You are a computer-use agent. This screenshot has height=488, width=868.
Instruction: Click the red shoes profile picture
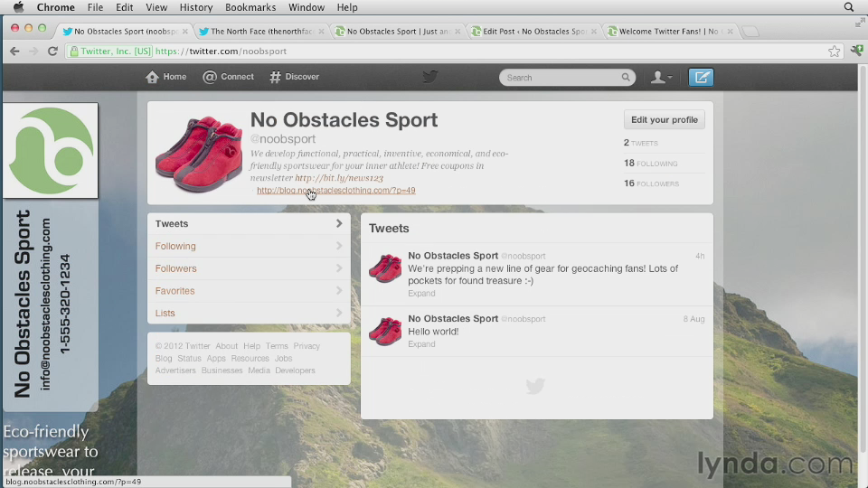(199, 153)
